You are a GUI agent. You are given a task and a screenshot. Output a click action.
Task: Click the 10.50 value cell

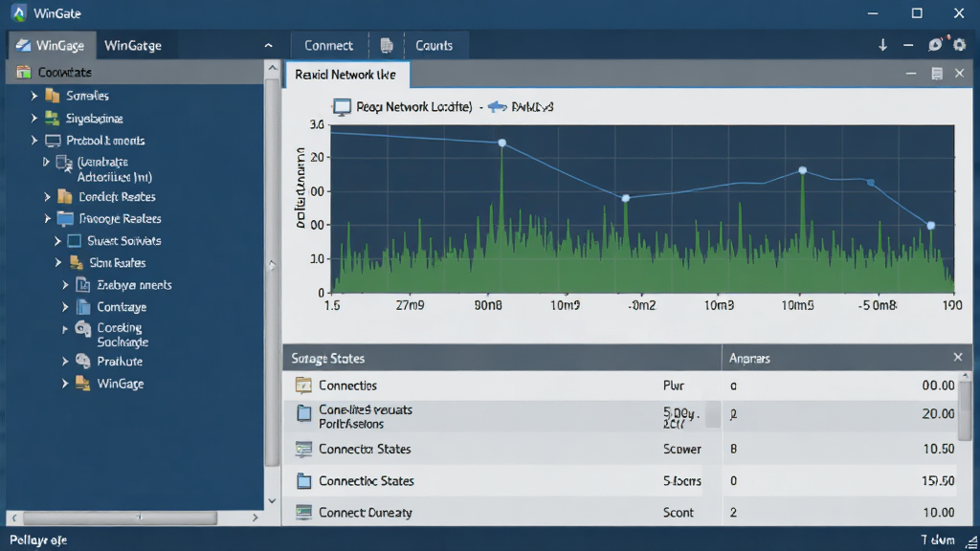coord(938,450)
